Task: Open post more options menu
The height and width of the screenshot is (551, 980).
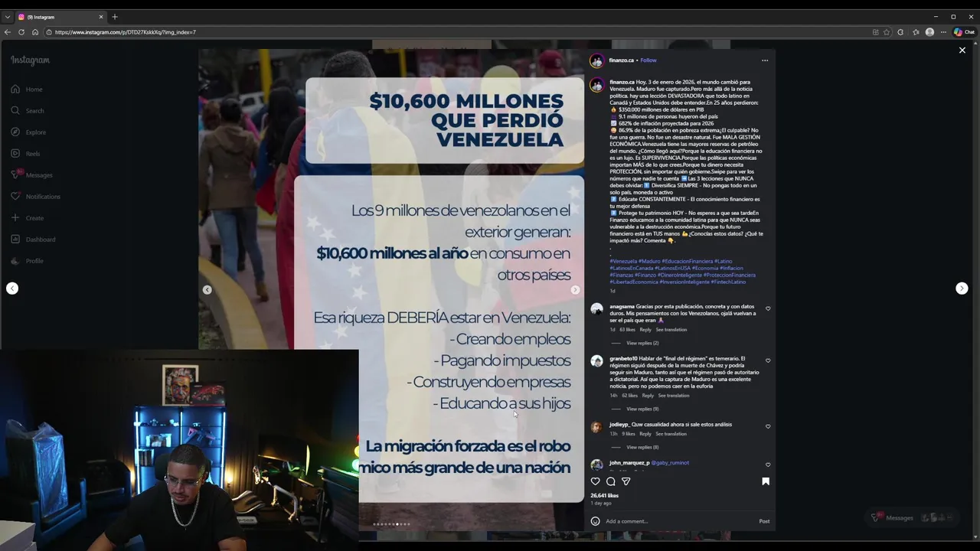Action: tap(764, 60)
